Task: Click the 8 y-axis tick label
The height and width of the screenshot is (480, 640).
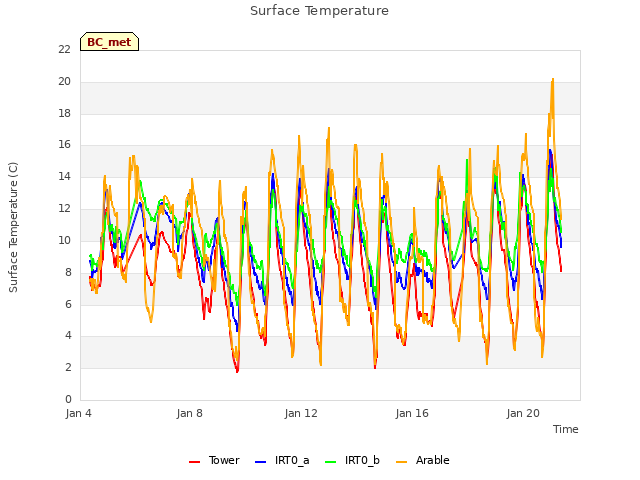Action: point(68,272)
